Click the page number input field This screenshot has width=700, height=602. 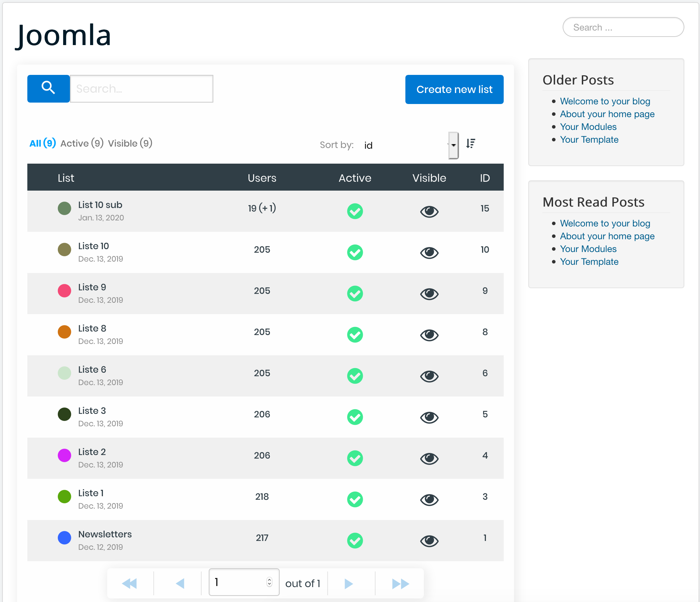click(244, 582)
